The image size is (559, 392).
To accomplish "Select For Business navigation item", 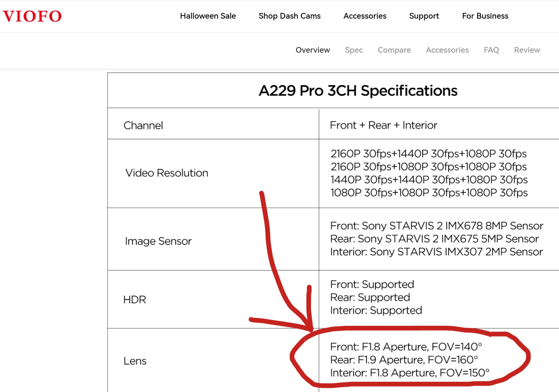I will tap(485, 16).
